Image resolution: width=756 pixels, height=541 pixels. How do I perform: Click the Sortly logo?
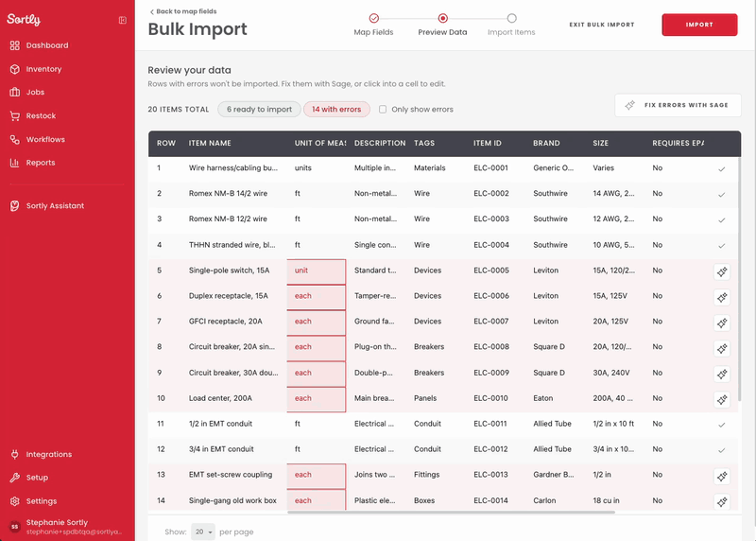[24, 19]
